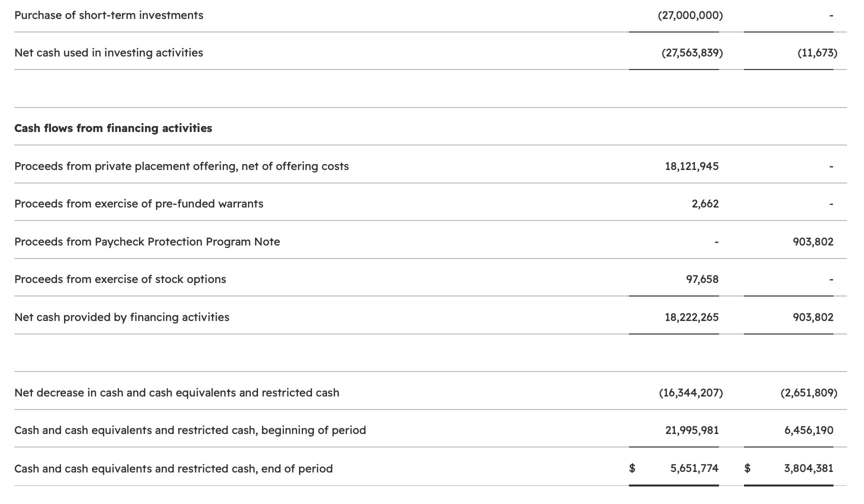Click the "Purchase of short-term investments" row label

pyautogui.click(x=108, y=15)
